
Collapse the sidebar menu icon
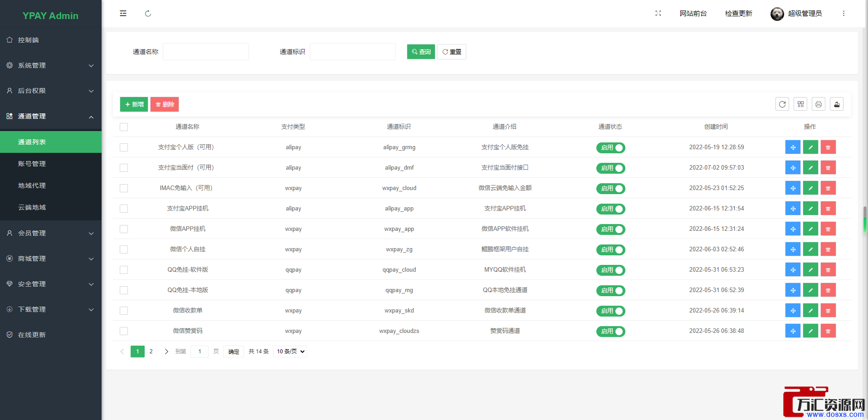123,14
